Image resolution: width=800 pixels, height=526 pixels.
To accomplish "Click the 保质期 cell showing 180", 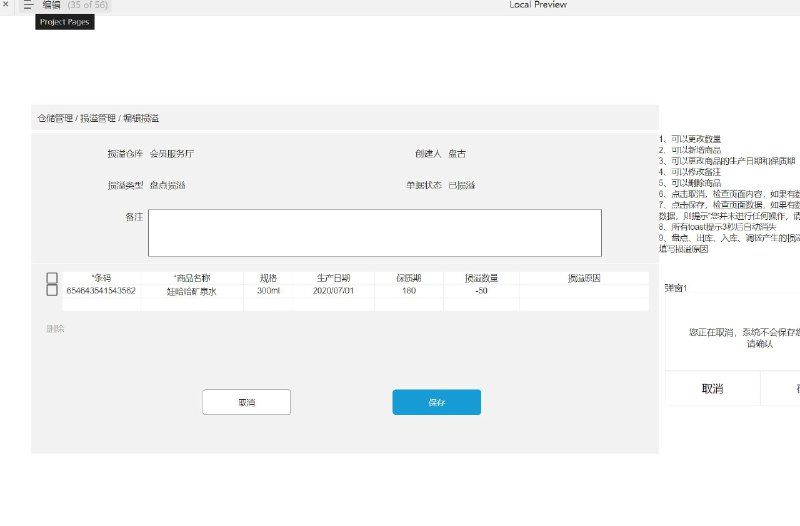I will tap(409, 291).
